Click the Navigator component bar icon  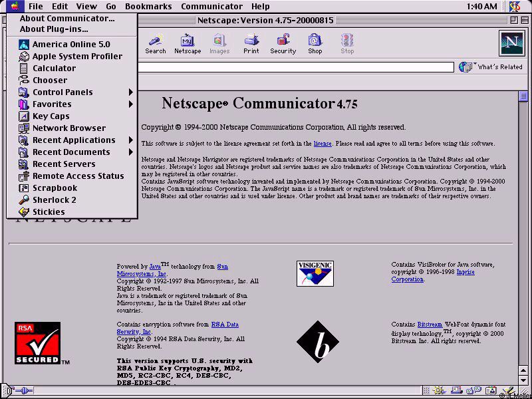click(441, 390)
